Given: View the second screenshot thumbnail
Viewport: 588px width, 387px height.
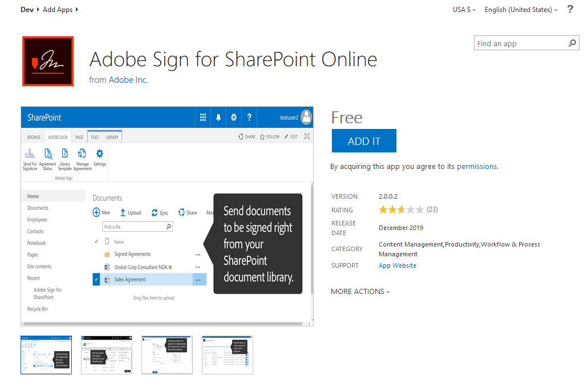Looking at the screenshot, I should tap(106, 354).
